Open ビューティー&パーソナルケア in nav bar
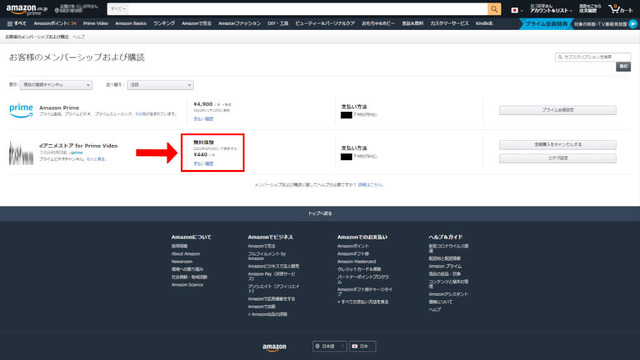640x360 pixels. click(325, 24)
